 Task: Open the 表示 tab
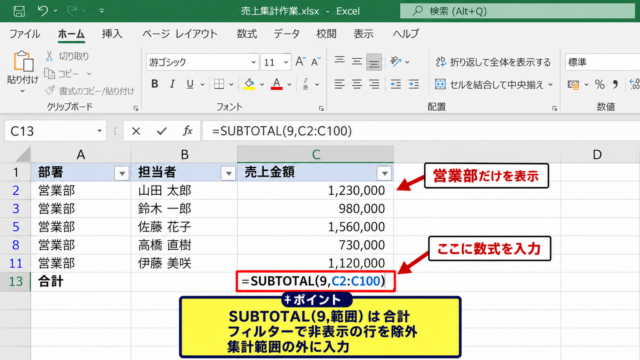(x=363, y=34)
